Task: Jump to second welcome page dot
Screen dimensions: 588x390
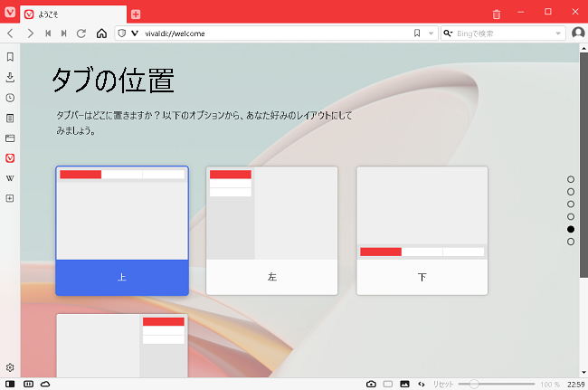Action: click(571, 192)
